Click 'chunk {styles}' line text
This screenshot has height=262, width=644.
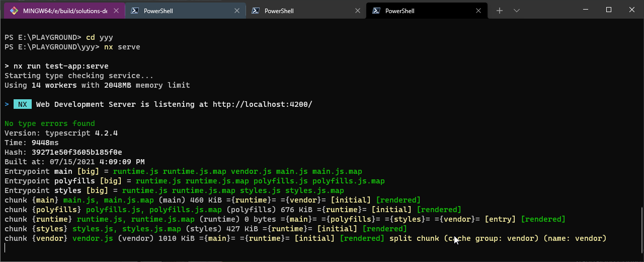tap(206, 229)
